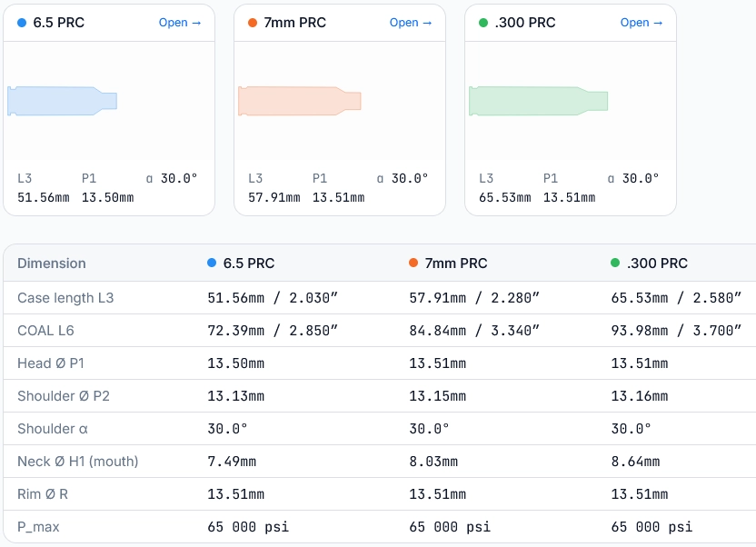
Task: Select the Head Ø P1 row label
Action: pos(51,363)
